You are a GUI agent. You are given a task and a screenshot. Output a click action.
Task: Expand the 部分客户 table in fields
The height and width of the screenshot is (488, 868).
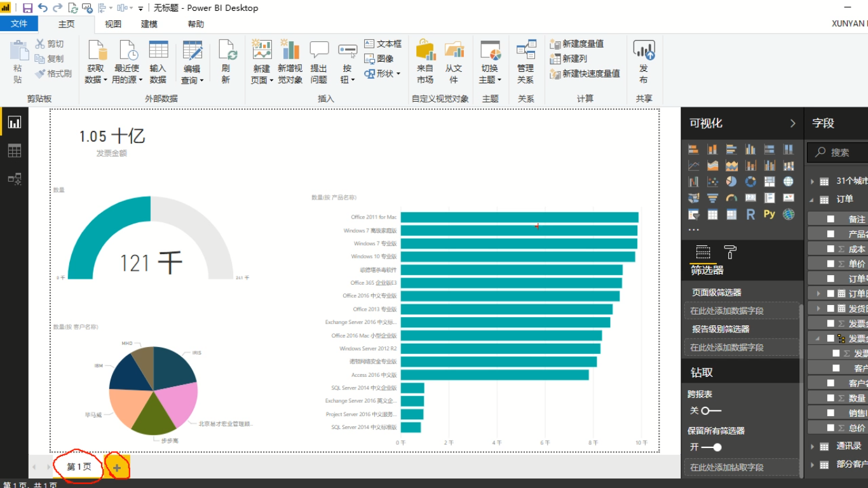812,464
